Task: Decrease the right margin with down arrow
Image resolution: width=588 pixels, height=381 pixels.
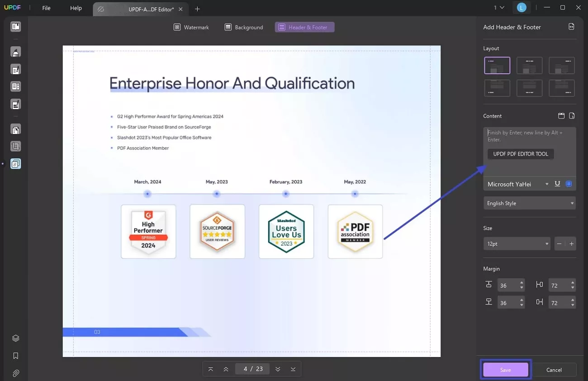Action: click(x=573, y=305)
